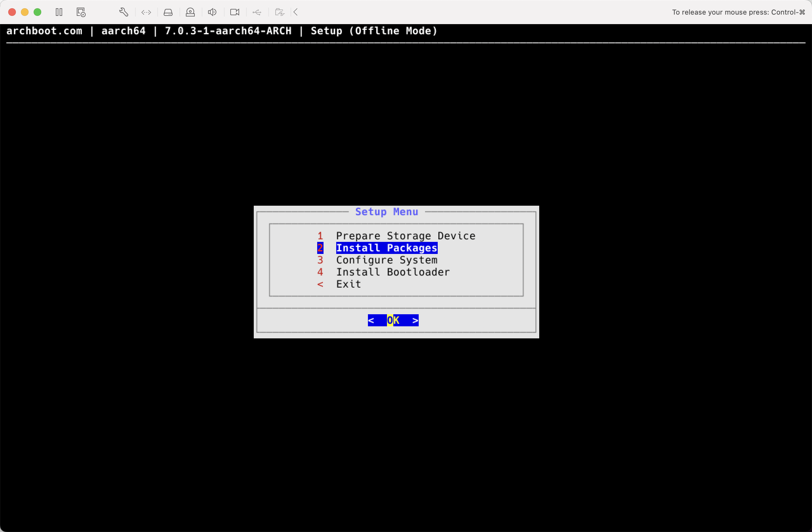Image resolution: width=812 pixels, height=532 pixels.
Task: Minimize the VM window with yellow button
Action: (x=24, y=12)
